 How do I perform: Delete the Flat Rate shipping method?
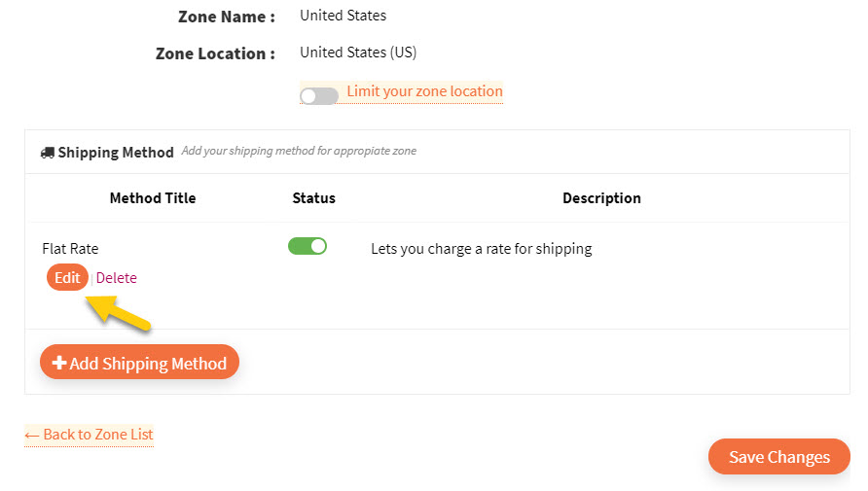(116, 277)
